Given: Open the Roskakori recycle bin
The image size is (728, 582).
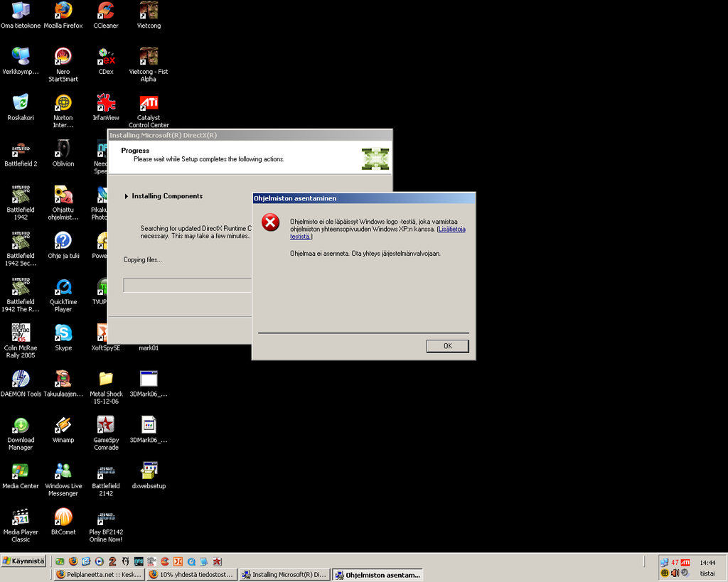Looking at the screenshot, I should click(x=21, y=104).
